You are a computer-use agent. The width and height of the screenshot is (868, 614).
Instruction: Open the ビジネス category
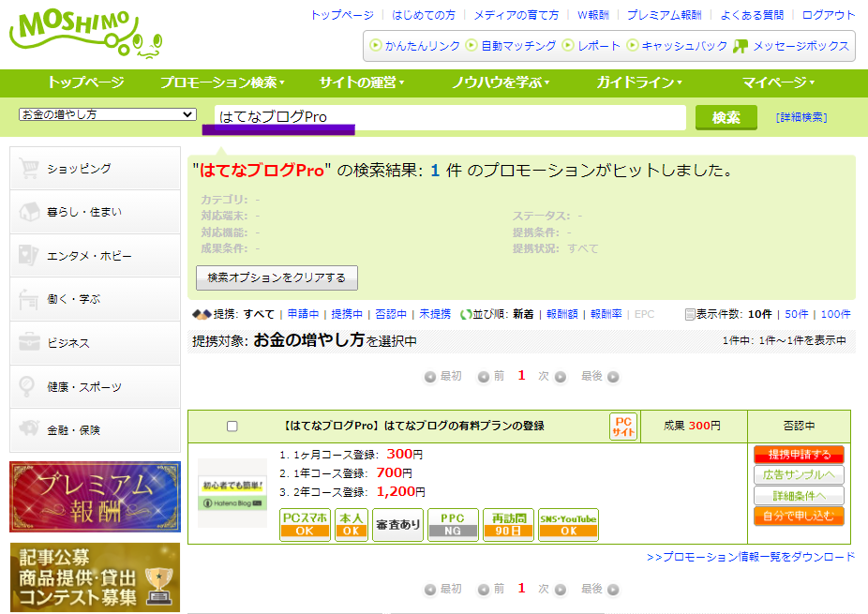coord(96,343)
